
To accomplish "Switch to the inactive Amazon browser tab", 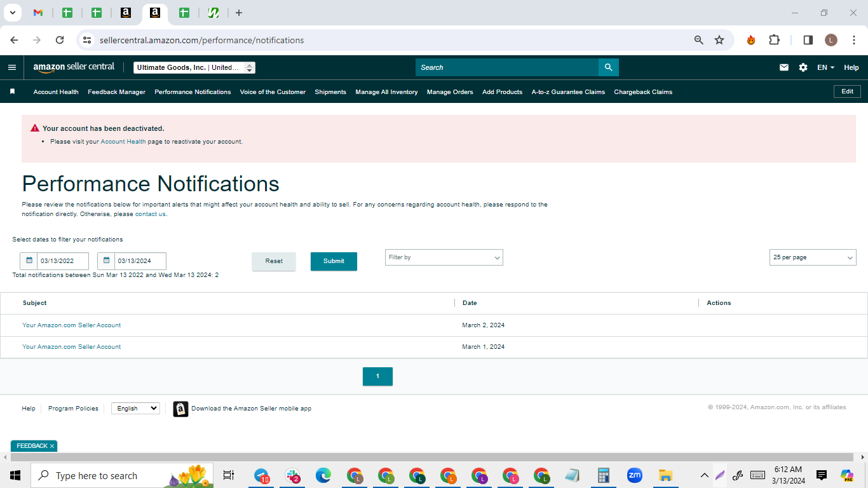I will (x=126, y=13).
